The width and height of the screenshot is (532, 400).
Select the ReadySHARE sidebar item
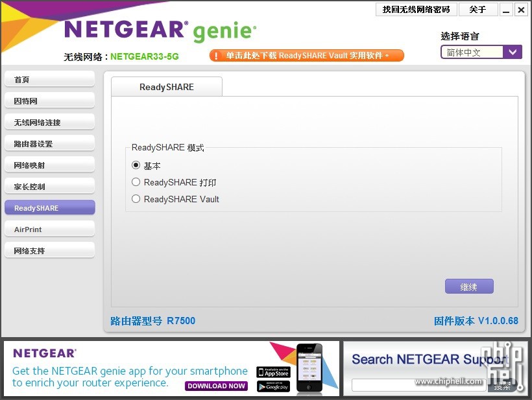coord(49,208)
